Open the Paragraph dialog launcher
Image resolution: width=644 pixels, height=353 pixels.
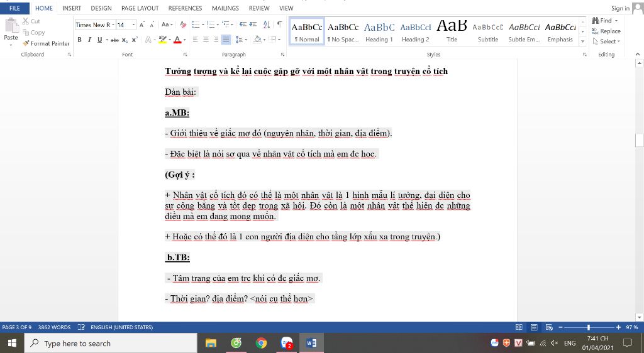pos(282,54)
